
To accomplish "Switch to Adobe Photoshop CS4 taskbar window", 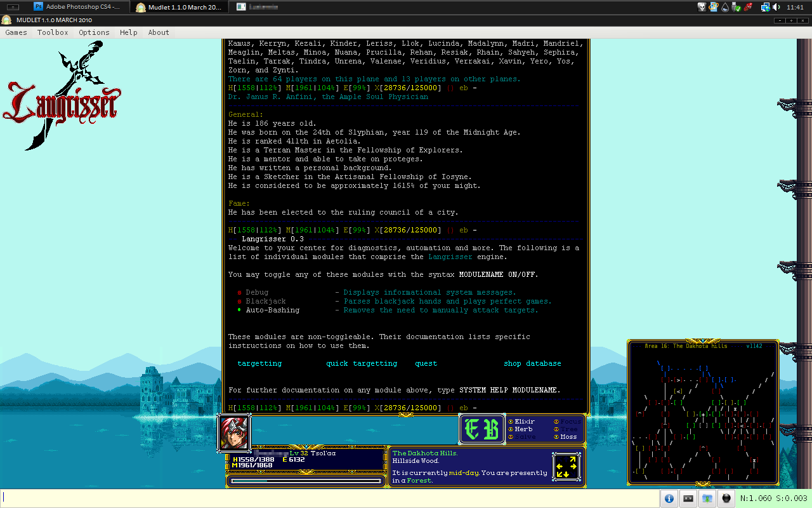I will pos(79,7).
